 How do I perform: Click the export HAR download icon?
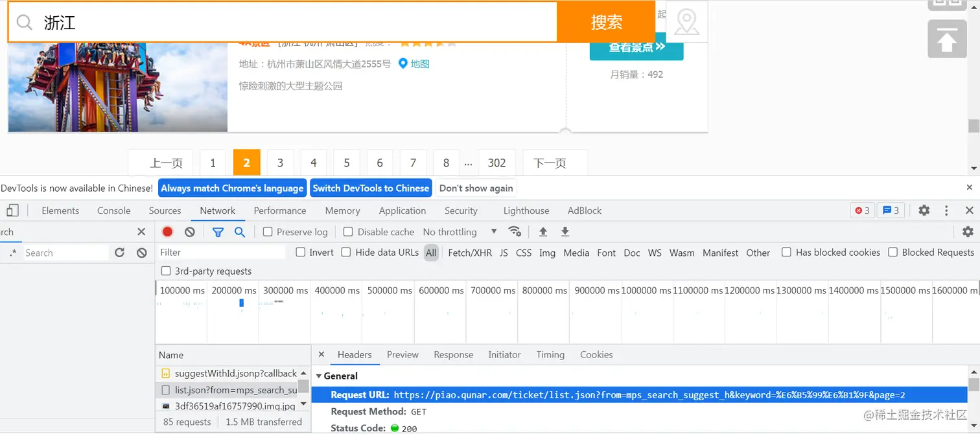tap(565, 232)
